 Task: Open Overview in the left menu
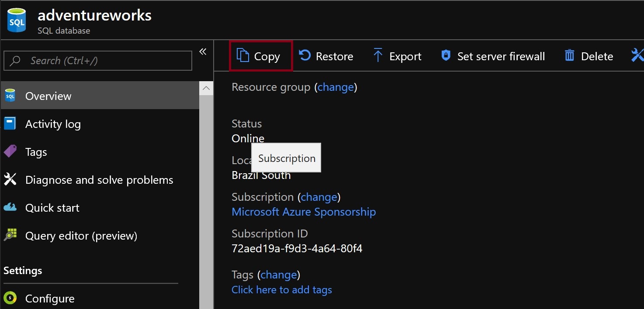point(100,96)
